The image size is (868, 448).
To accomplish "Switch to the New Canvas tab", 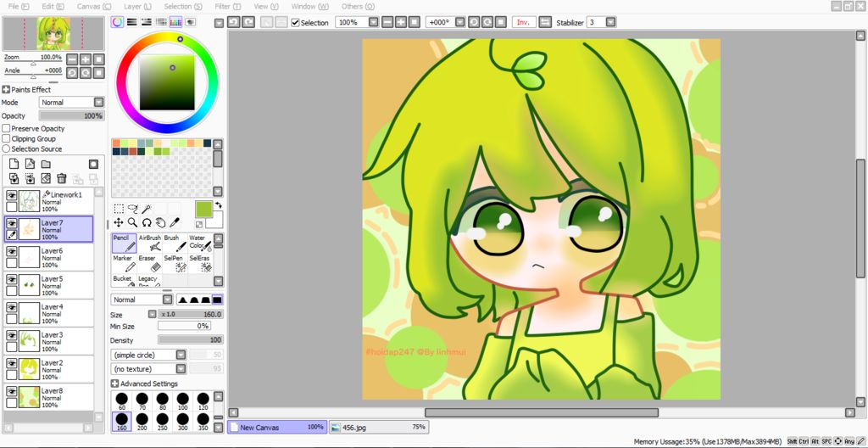I will pyautogui.click(x=277, y=427).
